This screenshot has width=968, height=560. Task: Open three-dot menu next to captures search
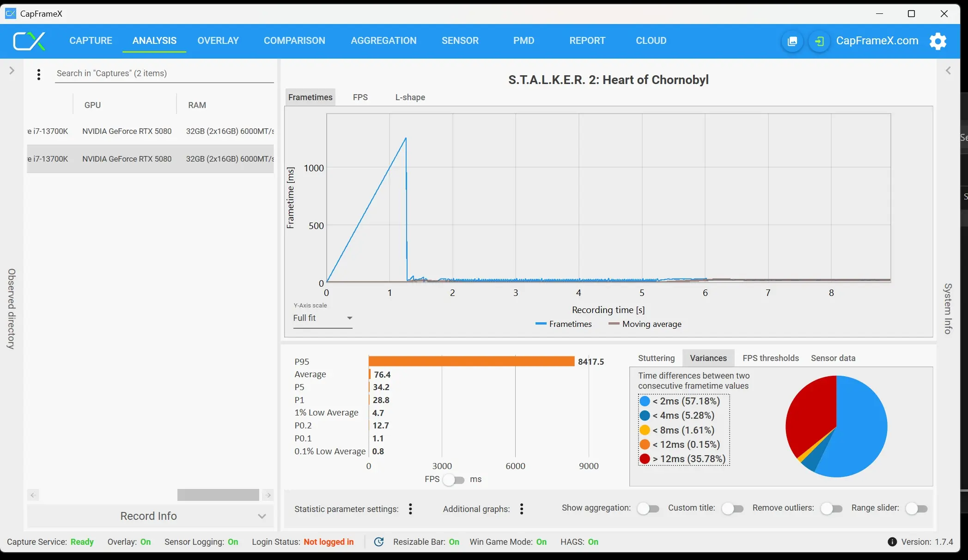(x=39, y=74)
